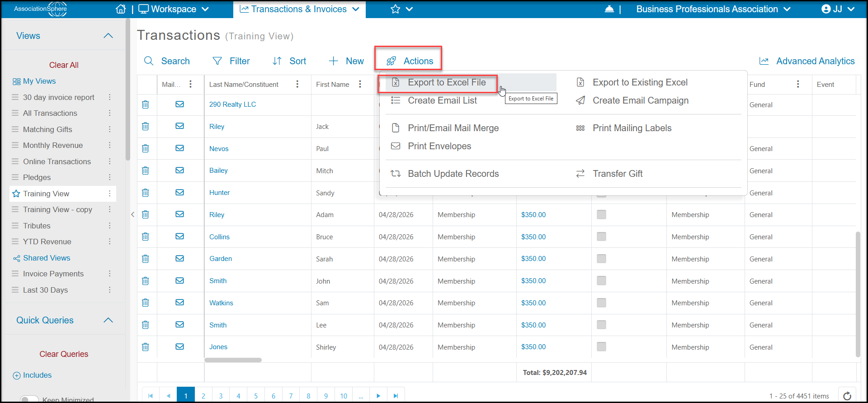Viewport: 868px width, 403px height.
Task: Click the mail icon for Garden
Action: [x=179, y=259]
